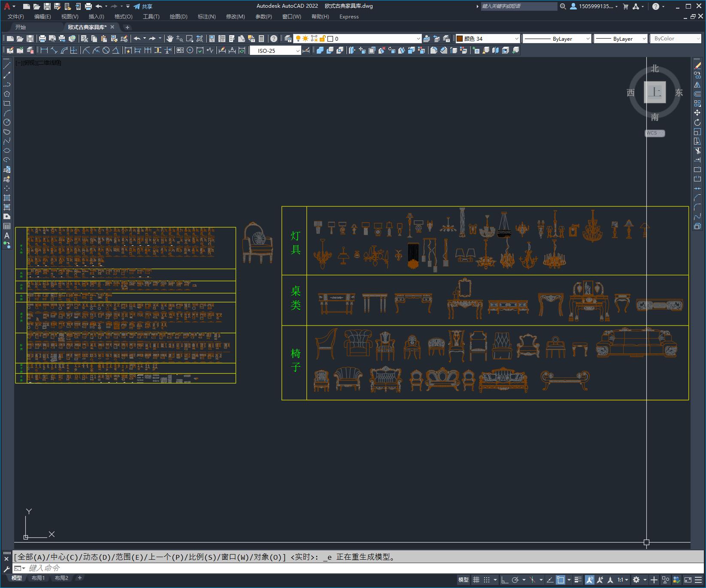Click the 模型 status bar button
Viewport: 706px width, 588px height.
464,580
